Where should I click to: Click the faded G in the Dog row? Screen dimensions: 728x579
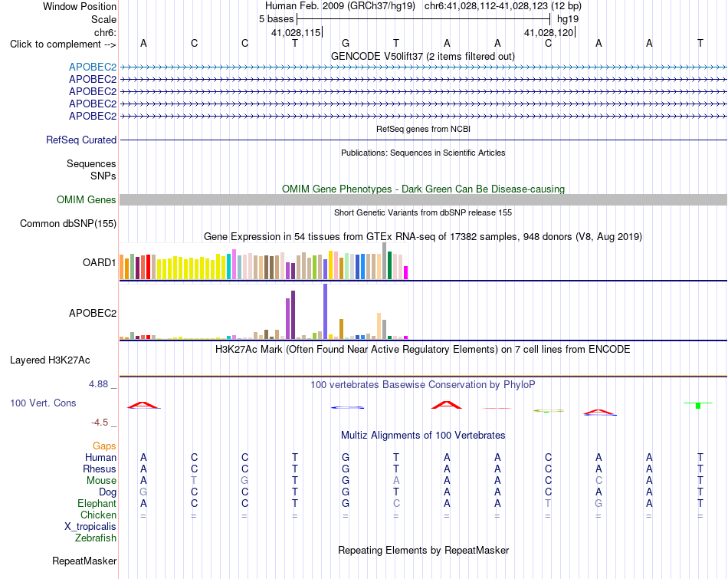coord(143,492)
